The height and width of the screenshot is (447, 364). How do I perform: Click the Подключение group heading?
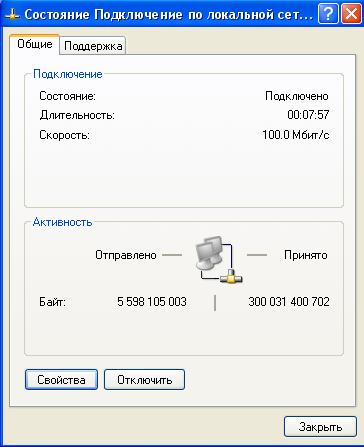(x=67, y=74)
